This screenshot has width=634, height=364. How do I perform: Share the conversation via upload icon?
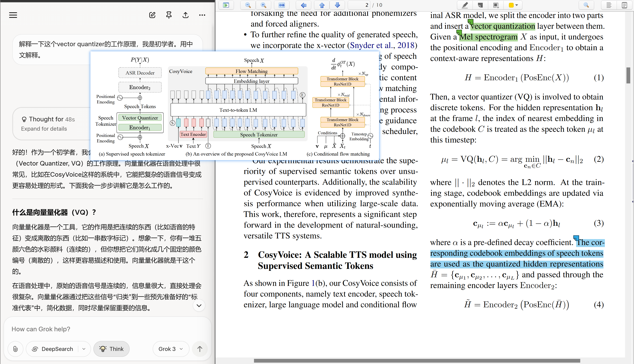(x=186, y=15)
